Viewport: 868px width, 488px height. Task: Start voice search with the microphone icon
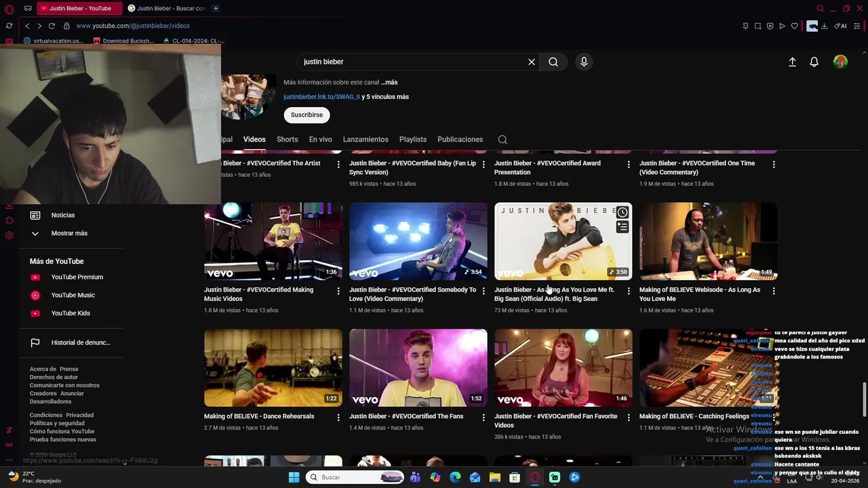tap(584, 62)
